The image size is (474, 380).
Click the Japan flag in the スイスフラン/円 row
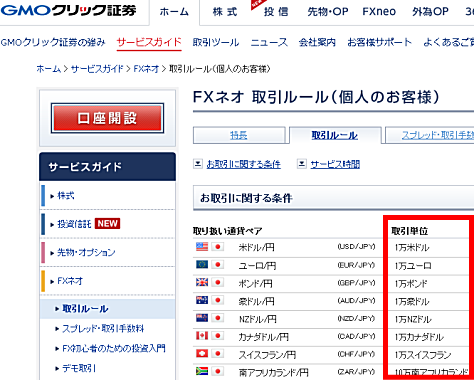pyautogui.click(x=218, y=353)
